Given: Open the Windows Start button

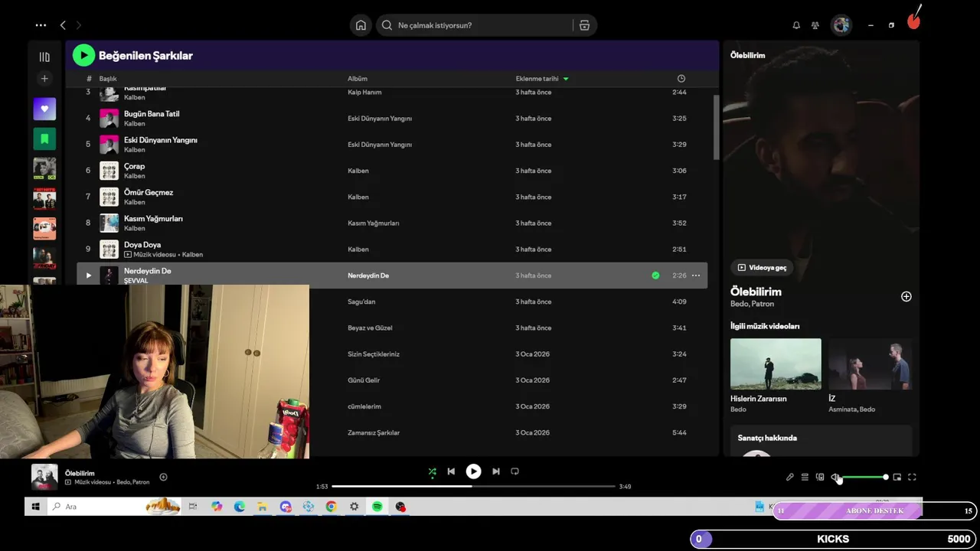Looking at the screenshot, I should coord(35,507).
